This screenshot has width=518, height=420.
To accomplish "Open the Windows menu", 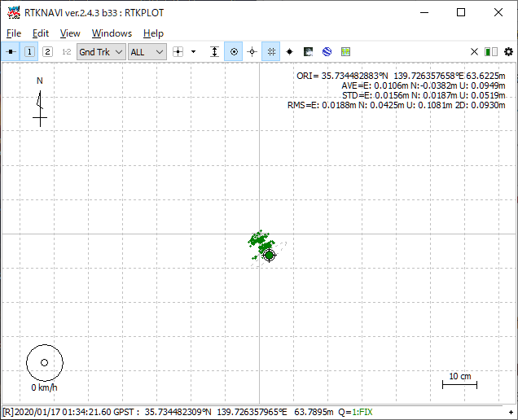I will click(112, 33).
